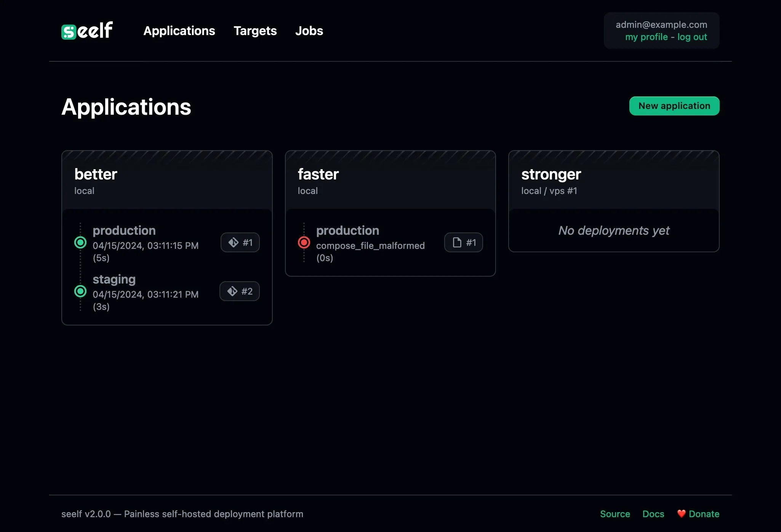Screen dimensions: 781x532
Task: Open the better application card title
Action: click(x=96, y=174)
